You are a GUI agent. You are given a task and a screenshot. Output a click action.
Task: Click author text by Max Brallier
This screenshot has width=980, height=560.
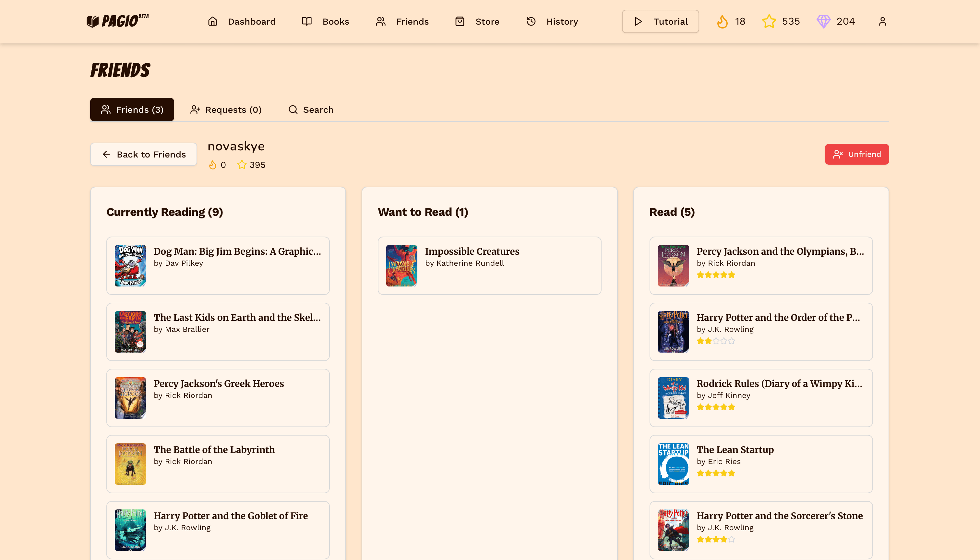point(182,329)
